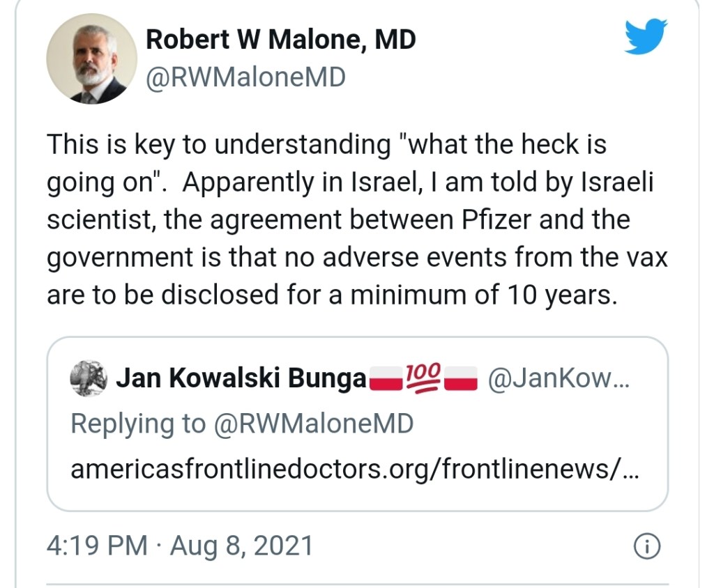Click the flag emoji right of 100
Viewport: 714px width, 588px height.
point(459,380)
